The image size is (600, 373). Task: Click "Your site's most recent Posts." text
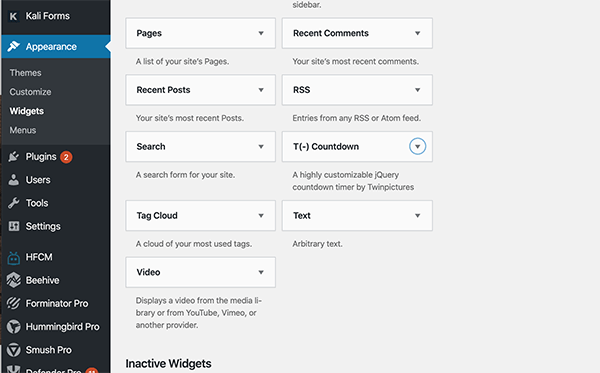point(189,118)
